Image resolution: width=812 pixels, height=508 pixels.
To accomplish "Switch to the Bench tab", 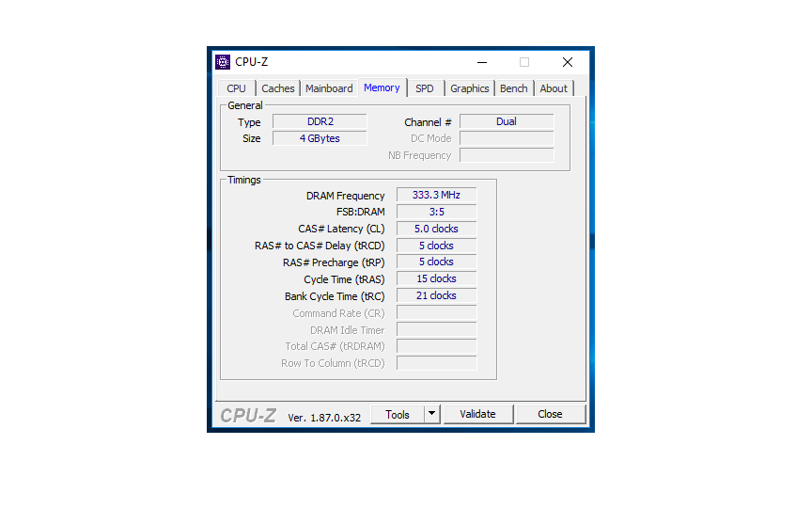I will (514, 88).
